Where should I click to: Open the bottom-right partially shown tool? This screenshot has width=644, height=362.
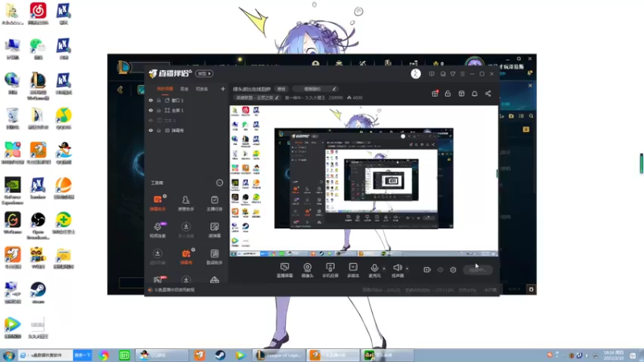[x=214, y=280]
